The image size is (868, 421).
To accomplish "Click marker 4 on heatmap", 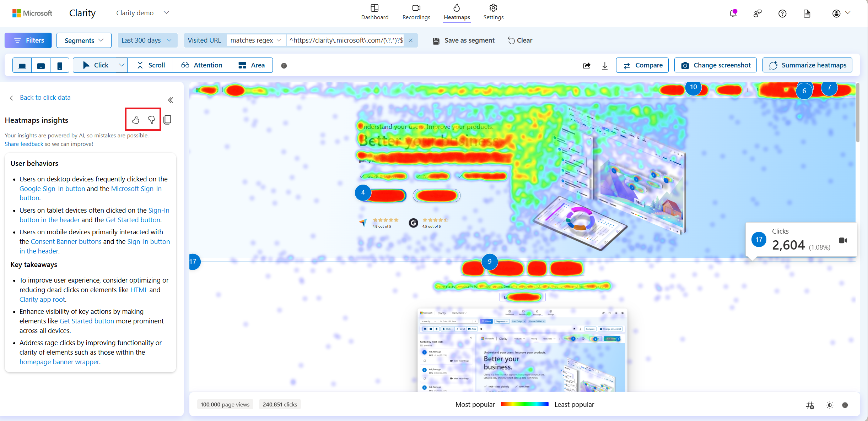I will tap(363, 192).
